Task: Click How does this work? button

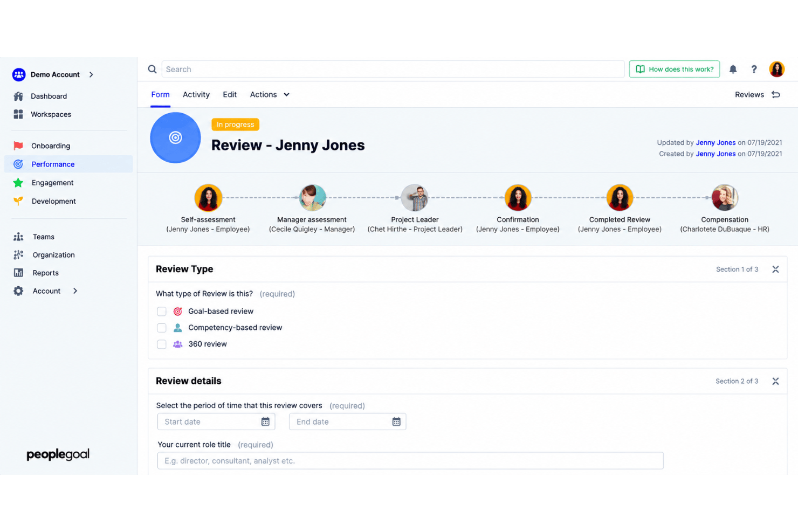Action: point(674,69)
